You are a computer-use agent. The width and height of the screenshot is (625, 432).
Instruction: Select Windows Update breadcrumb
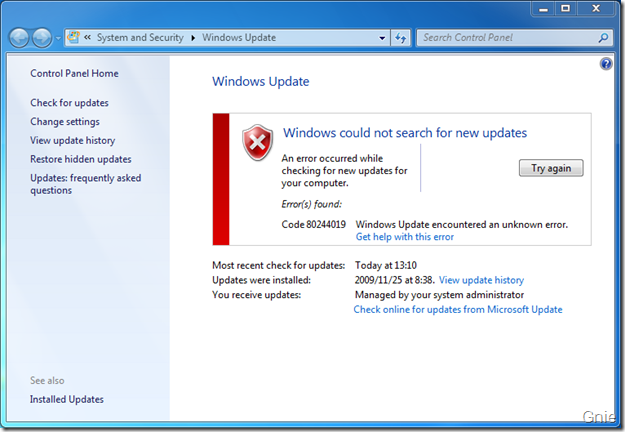[x=239, y=37]
